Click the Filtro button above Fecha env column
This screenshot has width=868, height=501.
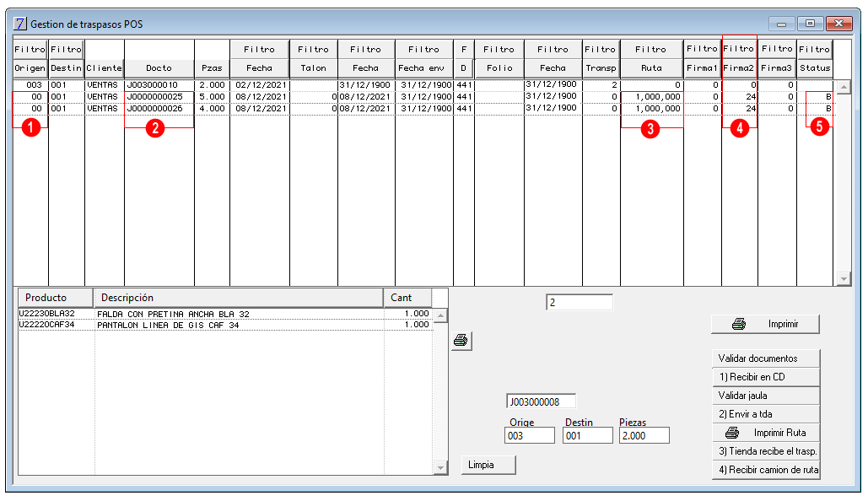point(423,49)
